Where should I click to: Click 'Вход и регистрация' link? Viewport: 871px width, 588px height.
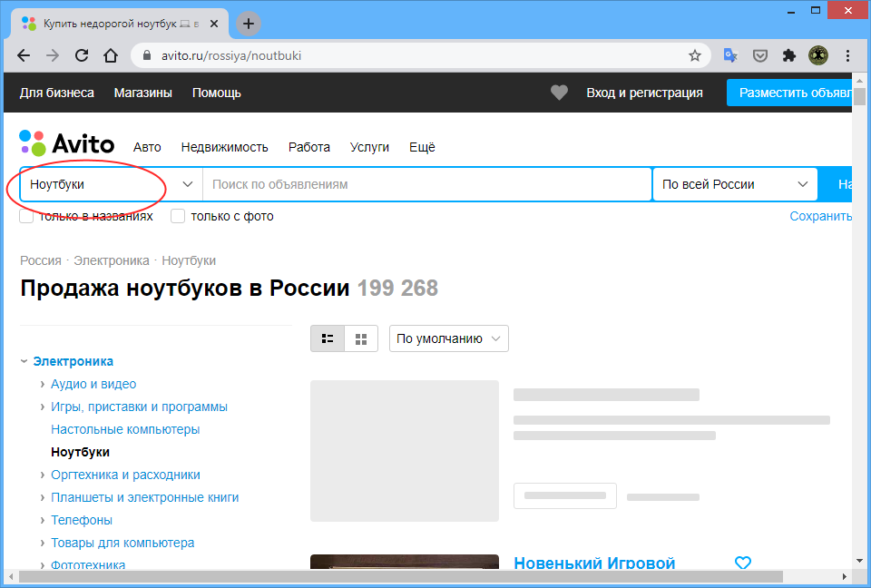(644, 93)
